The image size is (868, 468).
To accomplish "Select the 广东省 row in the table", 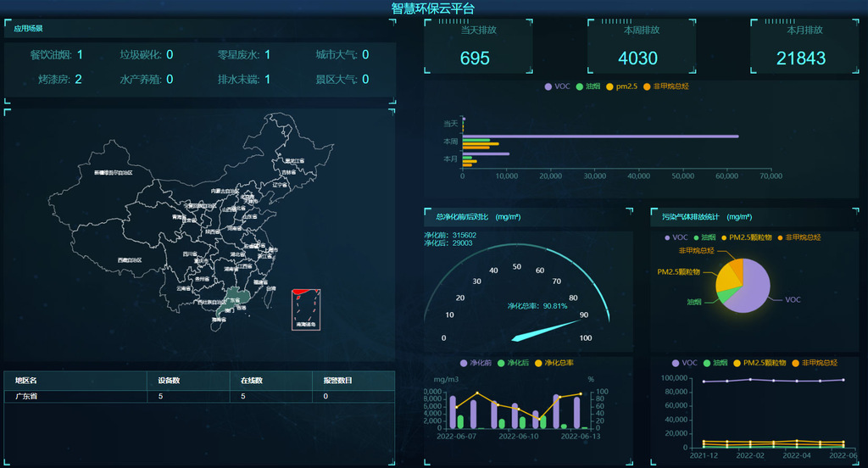I will point(199,396).
